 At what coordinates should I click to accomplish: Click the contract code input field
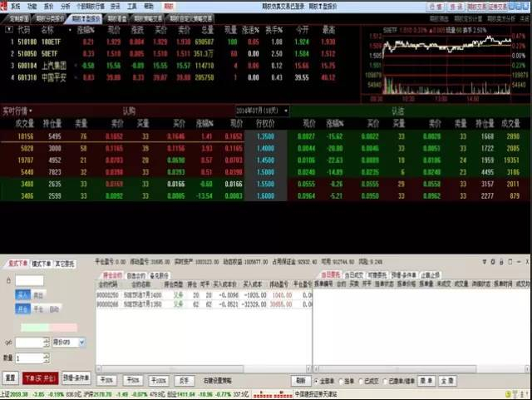30,280
